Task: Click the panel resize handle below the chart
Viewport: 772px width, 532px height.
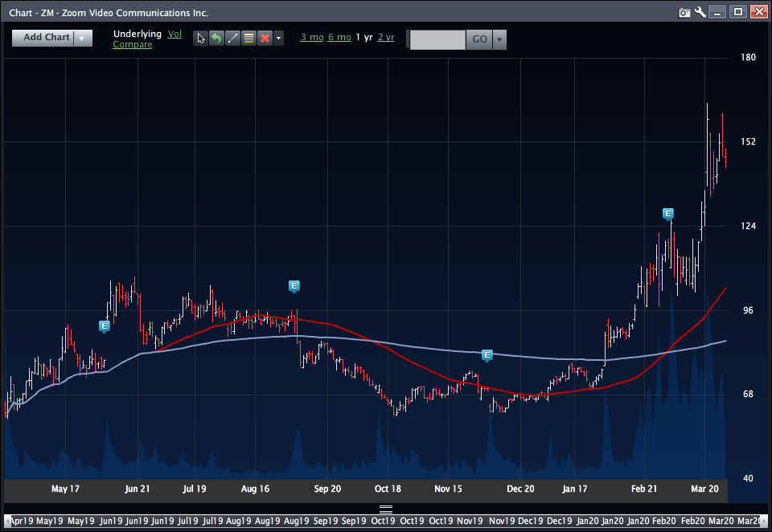Action: click(x=386, y=509)
